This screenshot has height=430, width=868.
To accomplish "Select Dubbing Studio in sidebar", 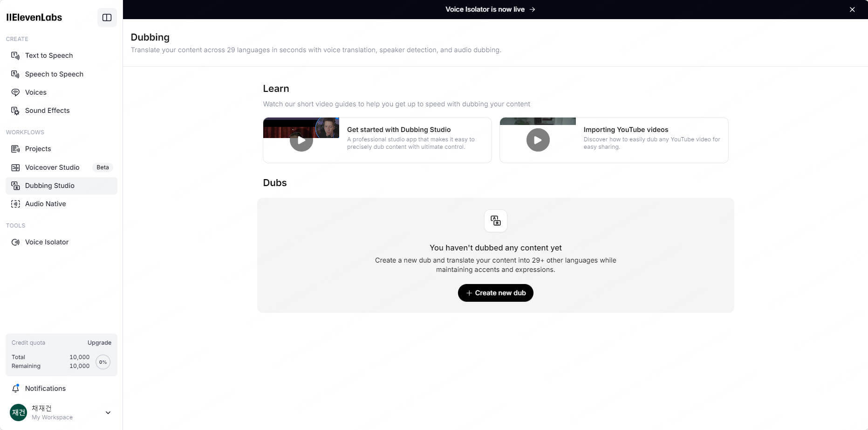I will point(62,186).
